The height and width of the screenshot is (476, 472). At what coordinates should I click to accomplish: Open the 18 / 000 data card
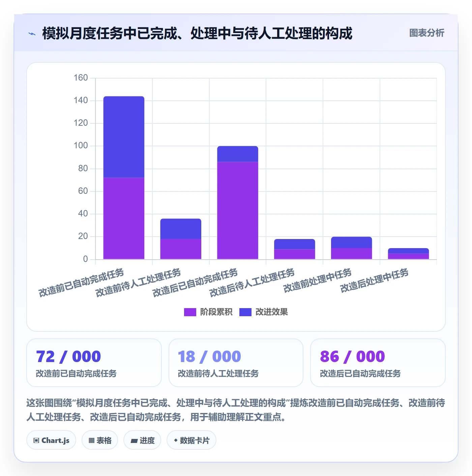[236, 363]
